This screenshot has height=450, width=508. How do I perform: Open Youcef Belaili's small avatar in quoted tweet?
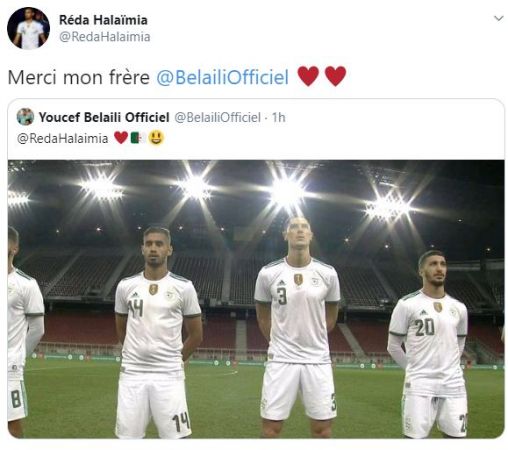25,117
